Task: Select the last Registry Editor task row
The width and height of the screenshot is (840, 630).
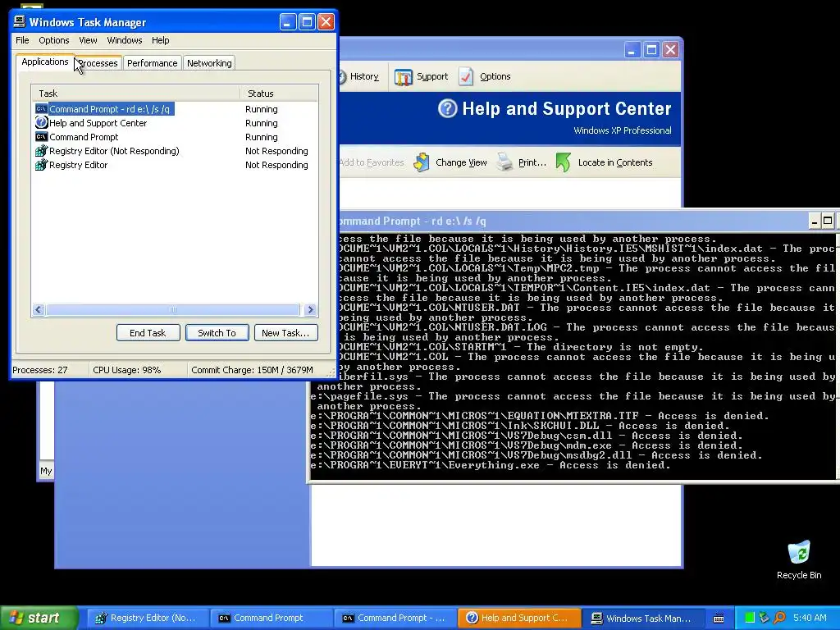Action: click(x=175, y=164)
